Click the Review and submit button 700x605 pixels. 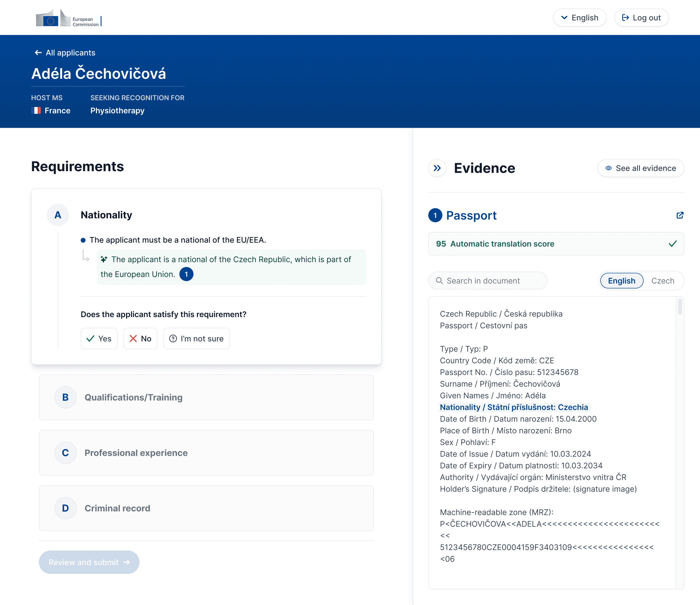[89, 562]
